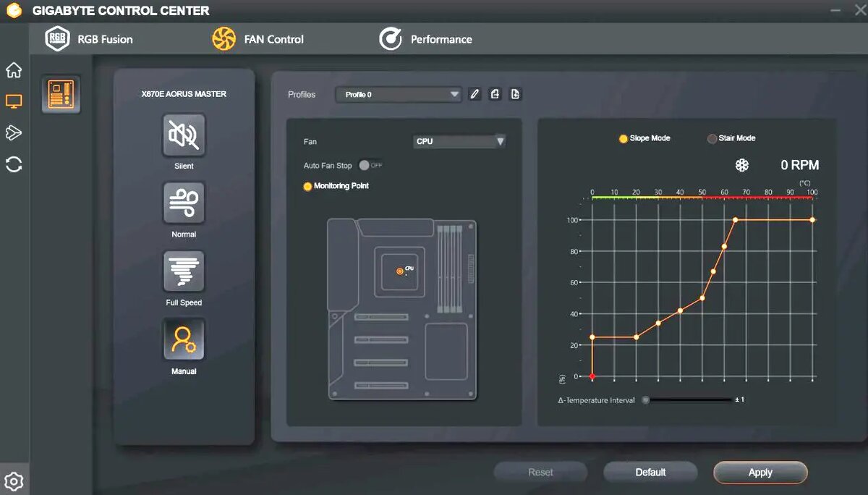Screen dimensions: 868x495
Task: Choose the Full Speed fan preset icon
Action: (184, 271)
